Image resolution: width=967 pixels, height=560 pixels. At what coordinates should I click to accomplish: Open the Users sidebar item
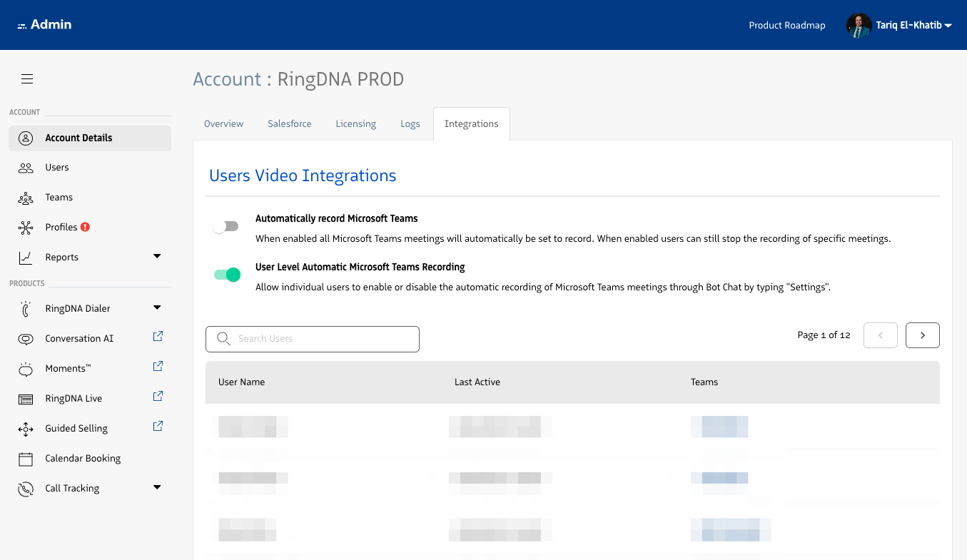click(57, 168)
